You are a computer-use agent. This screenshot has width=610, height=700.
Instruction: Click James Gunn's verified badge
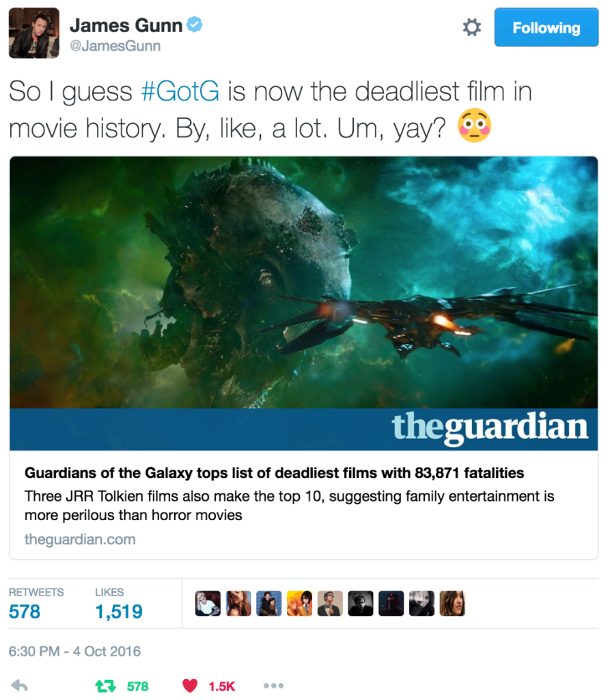click(195, 24)
